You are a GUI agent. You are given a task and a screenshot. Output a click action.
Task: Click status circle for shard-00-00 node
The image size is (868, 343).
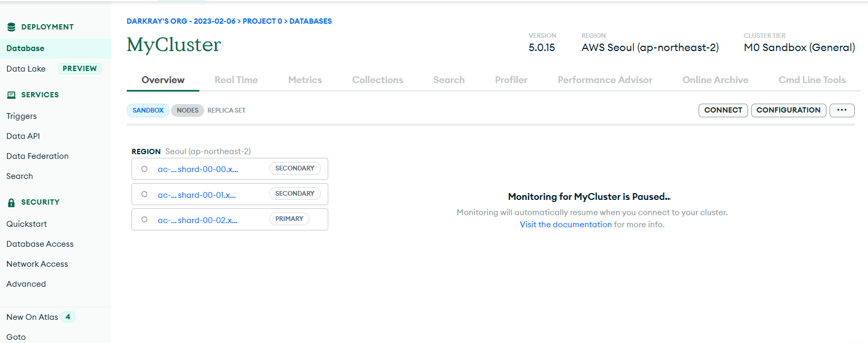[x=144, y=169]
